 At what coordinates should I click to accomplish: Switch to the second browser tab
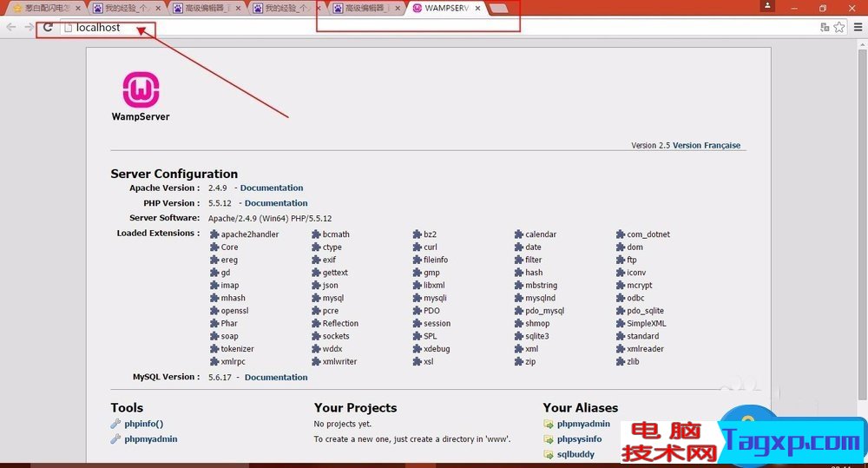pos(127,9)
